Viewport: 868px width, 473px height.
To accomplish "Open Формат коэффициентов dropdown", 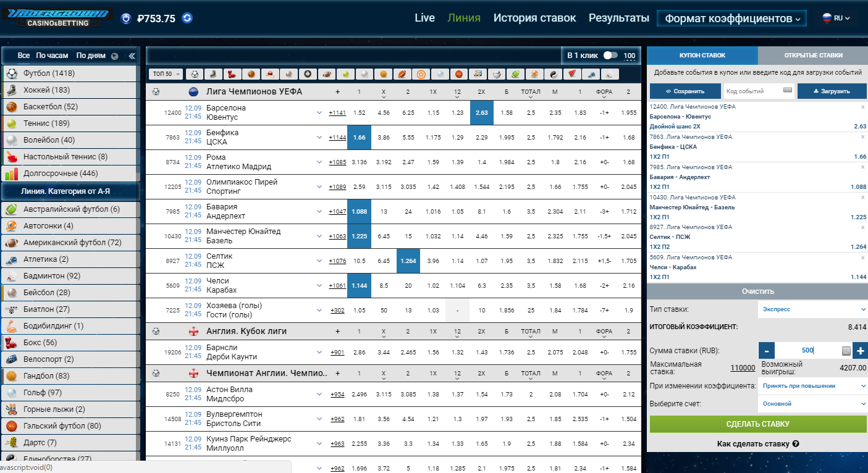I will 732,19.
